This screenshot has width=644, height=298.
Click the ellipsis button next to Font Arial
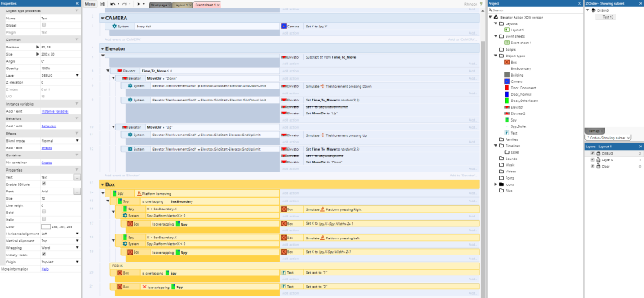pos(76,191)
